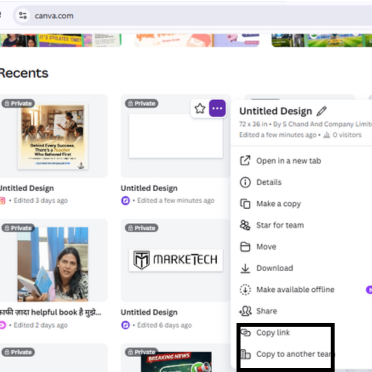Open the woman holding book video thumbnail
372x372 pixels.
(x=53, y=264)
